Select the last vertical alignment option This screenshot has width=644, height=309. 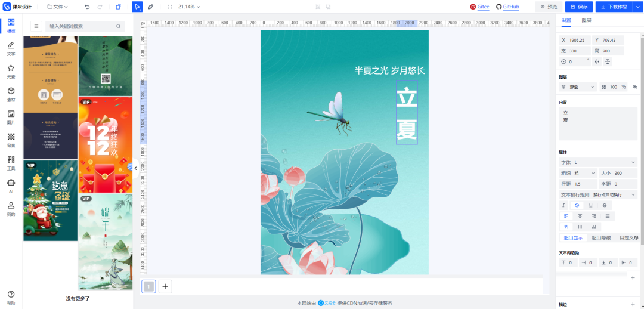click(x=594, y=227)
